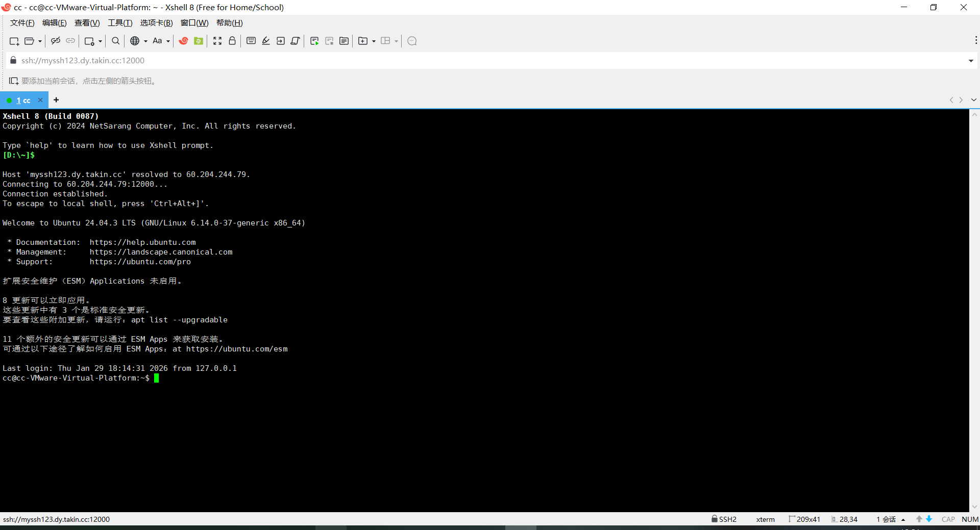The image size is (980, 530).
Task: Launch Xftp green folder icon
Action: (x=199, y=41)
